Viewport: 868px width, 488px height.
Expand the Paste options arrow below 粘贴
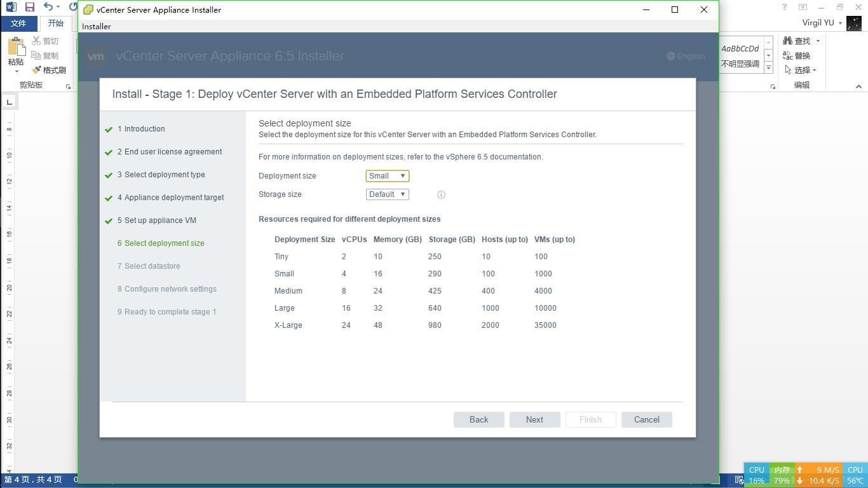tap(16, 70)
